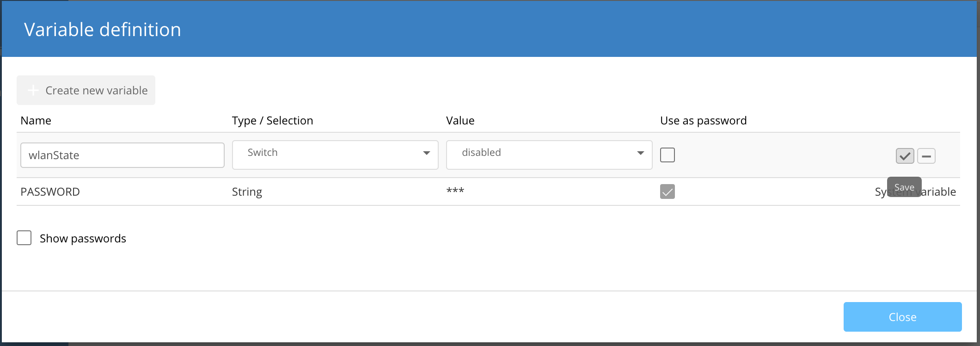Tick the Show passwords checkbox
Screen dimensions: 980x346
tap(24, 238)
